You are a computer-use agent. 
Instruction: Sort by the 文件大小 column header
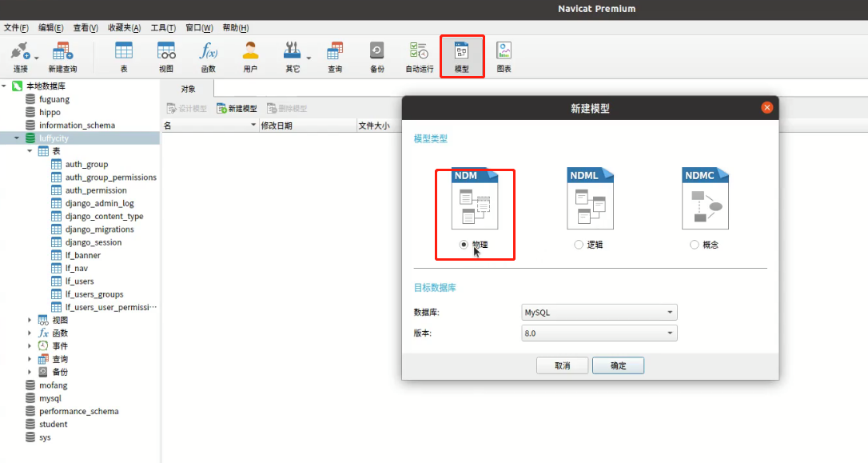pos(379,126)
